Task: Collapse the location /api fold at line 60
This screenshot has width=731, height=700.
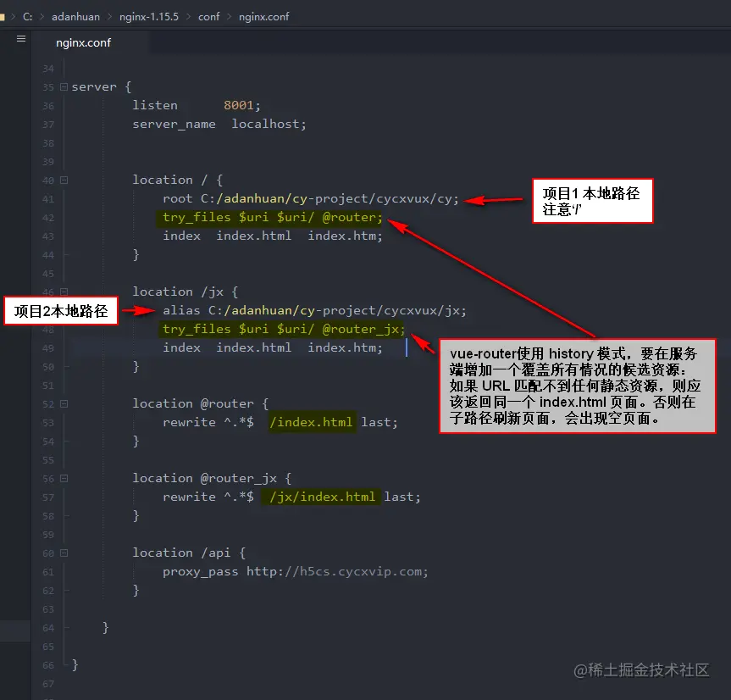Action: 64,553
